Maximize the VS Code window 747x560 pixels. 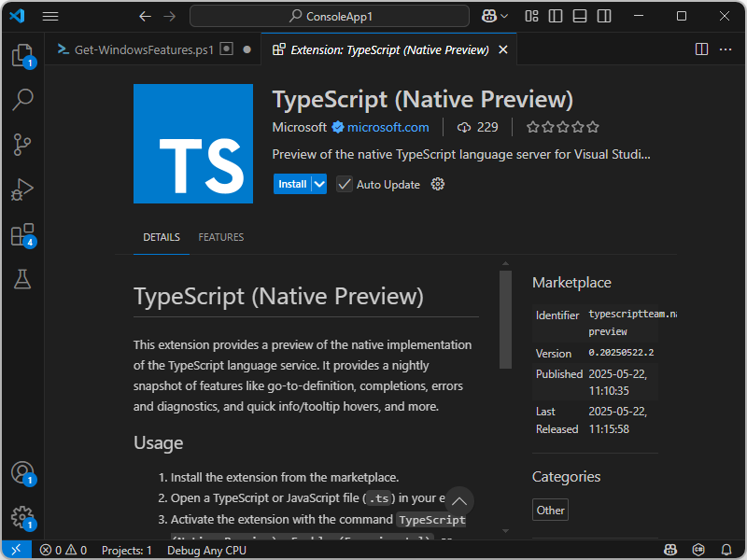682,16
